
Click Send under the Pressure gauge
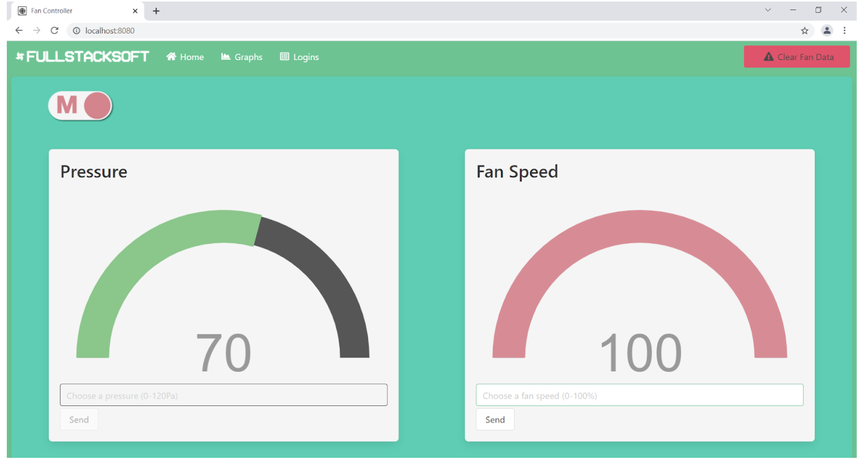pyautogui.click(x=79, y=420)
